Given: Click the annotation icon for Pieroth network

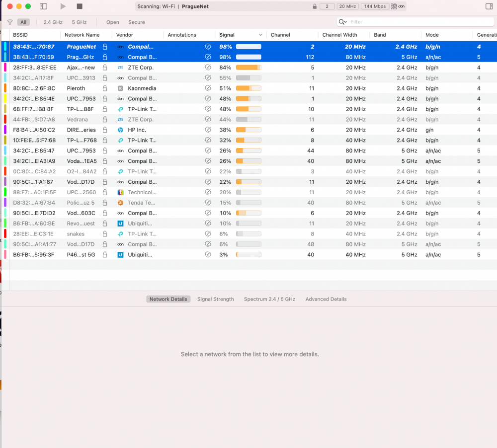Looking at the screenshot, I should [208, 88].
